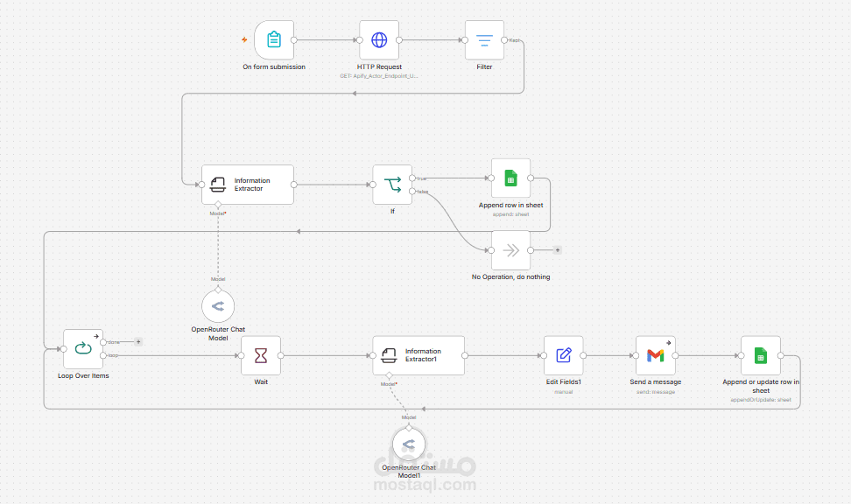851x504 pixels.
Task: Click the If node true output connector
Action: tap(412, 178)
